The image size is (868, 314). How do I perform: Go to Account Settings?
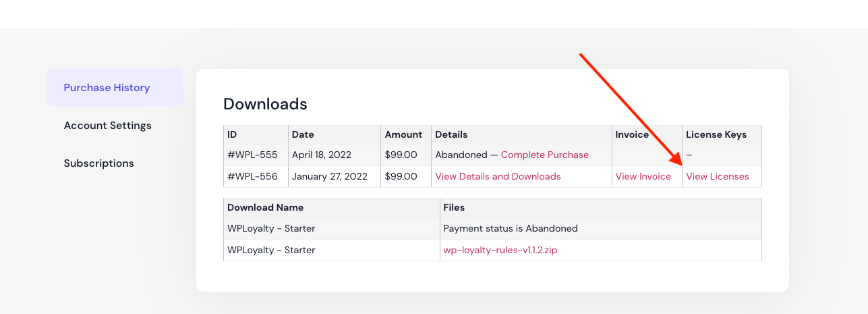pyautogui.click(x=107, y=126)
